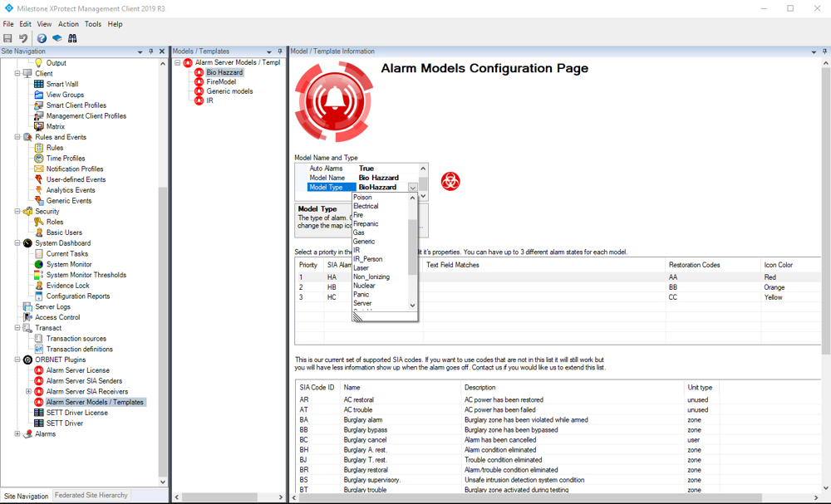The image size is (831, 504).
Task: Click the red biohazard symbol icon
Action: pyautogui.click(x=450, y=181)
